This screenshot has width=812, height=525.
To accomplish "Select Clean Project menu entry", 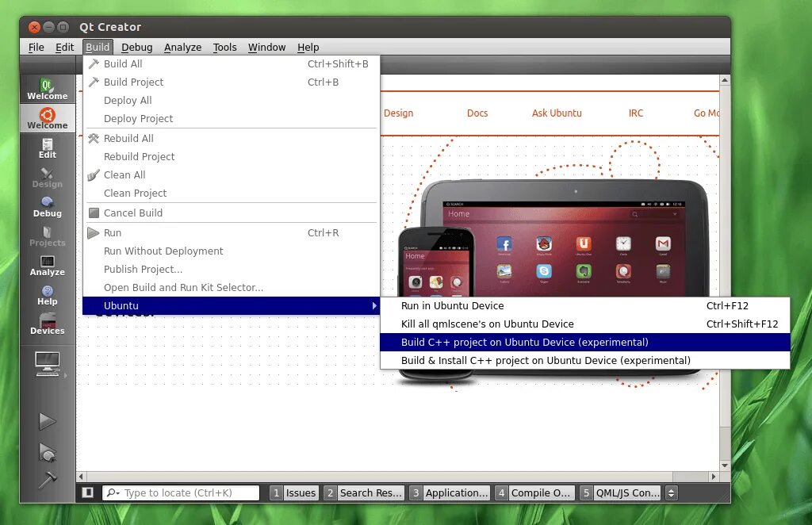I will [231, 194].
